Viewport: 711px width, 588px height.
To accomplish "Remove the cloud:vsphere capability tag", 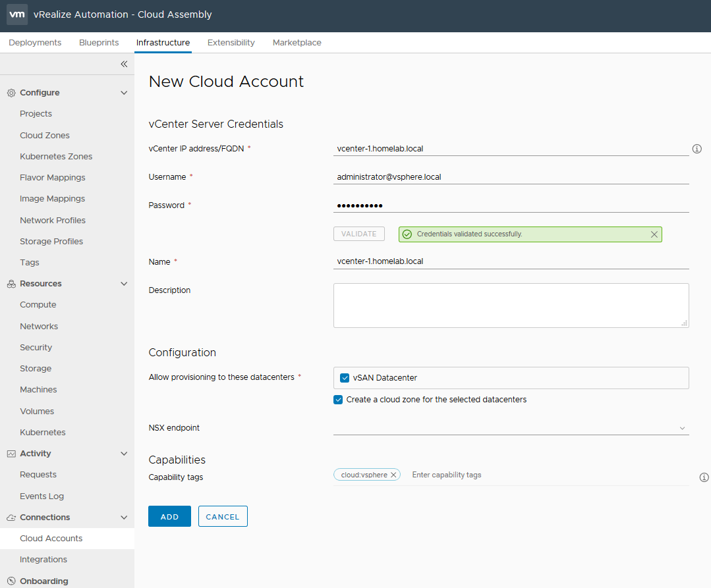I will click(x=393, y=475).
